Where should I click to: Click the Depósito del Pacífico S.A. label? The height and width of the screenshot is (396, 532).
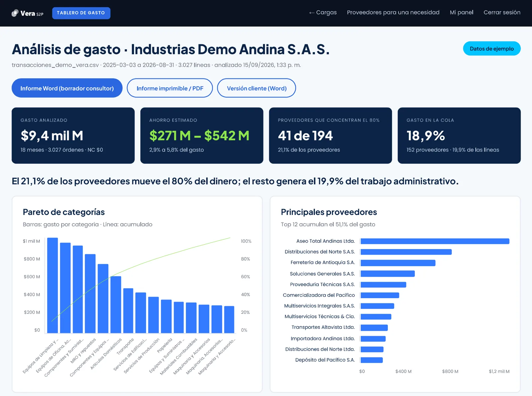click(325, 360)
